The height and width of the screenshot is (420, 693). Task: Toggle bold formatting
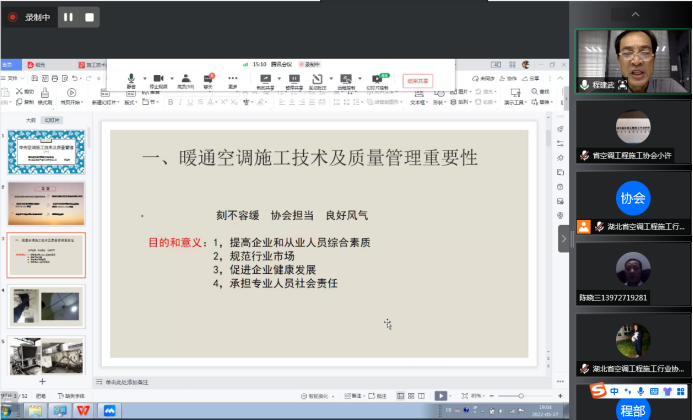pos(170,102)
